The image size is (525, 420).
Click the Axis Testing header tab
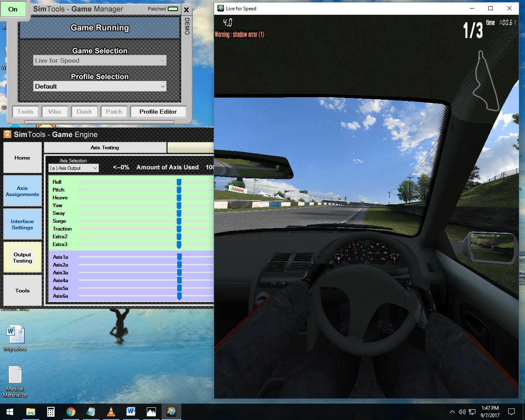coord(105,148)
